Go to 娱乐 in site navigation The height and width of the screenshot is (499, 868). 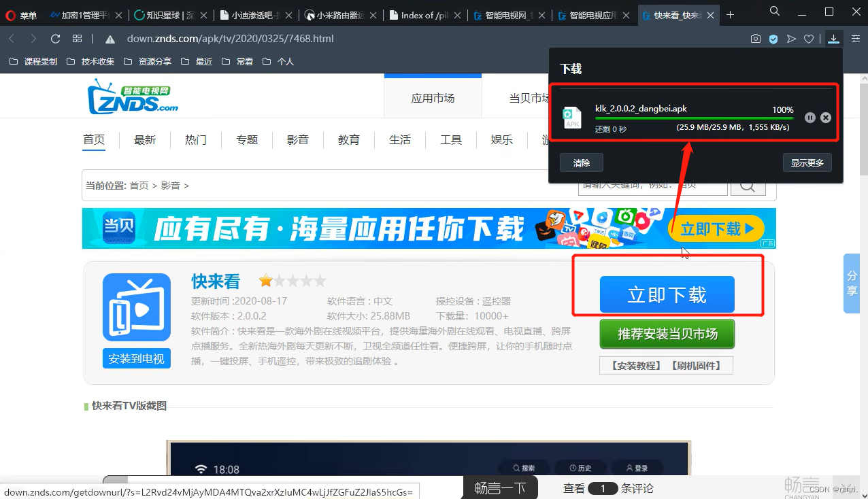pyautogui.click(x=502, y=139)
